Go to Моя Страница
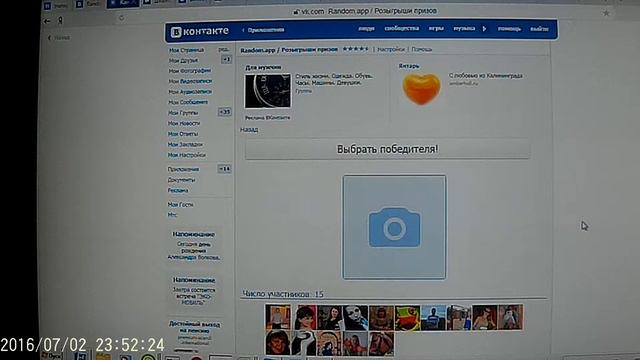640x360 pixels. [187, 50]
